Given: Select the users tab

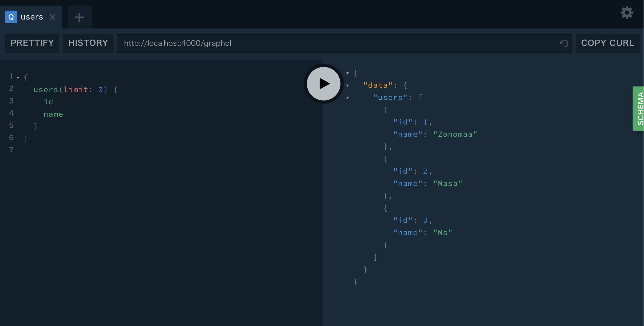Looking at the screenshot, I should [x=31, y=17].
